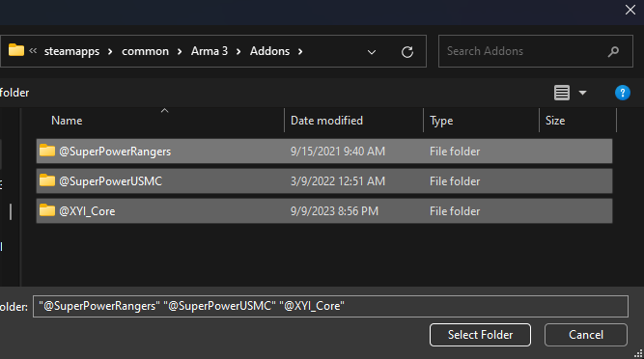Click the Folder name input field
Image resolution: width=644 pixels, height=359 pixels.
330,306
